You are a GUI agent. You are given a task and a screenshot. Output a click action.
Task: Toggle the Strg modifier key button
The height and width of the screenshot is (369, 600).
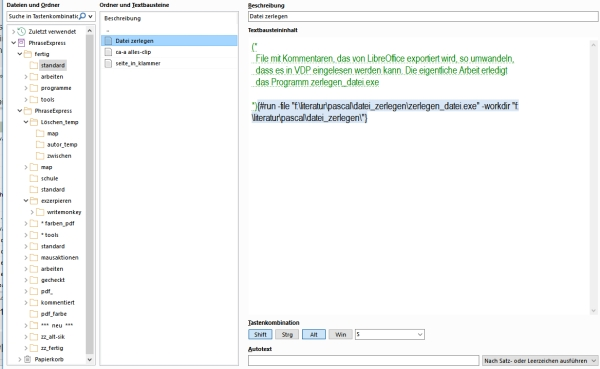point(287,335)
